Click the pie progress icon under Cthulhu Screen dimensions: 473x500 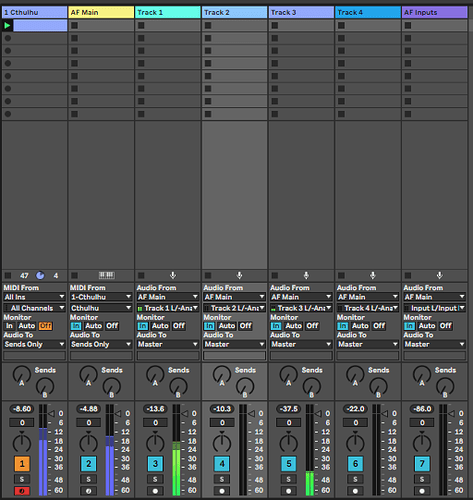[40, 275]
